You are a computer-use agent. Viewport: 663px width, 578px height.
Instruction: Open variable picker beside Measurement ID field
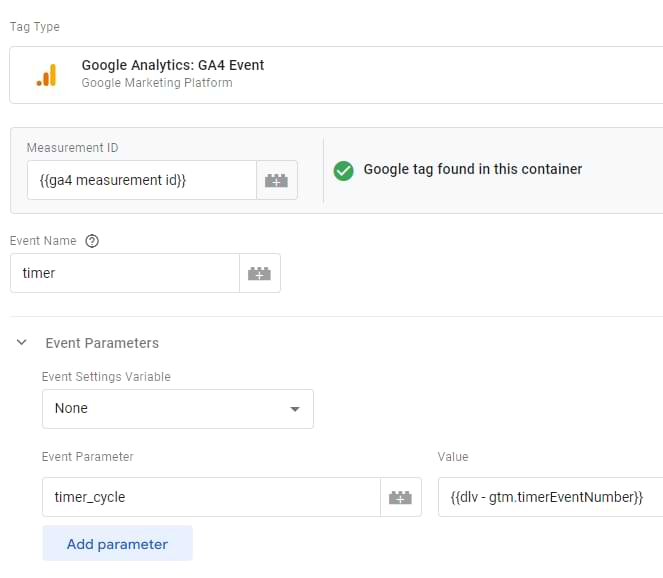276,180
